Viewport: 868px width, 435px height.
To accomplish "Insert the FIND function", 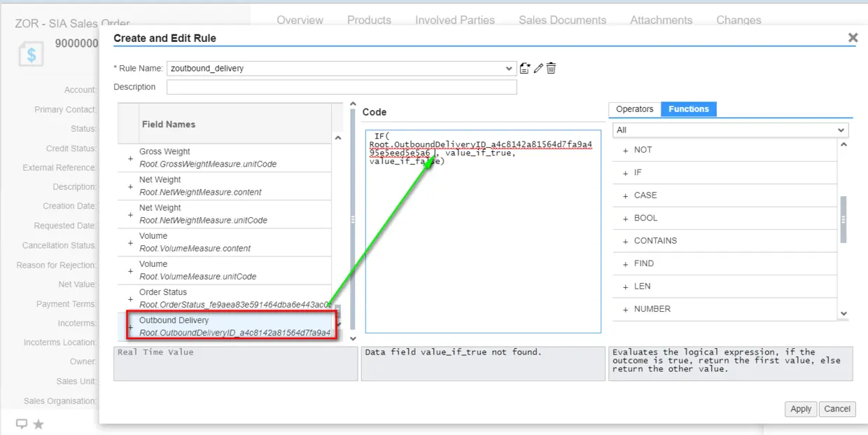I will pyautogui.click(x=625, y=264).
